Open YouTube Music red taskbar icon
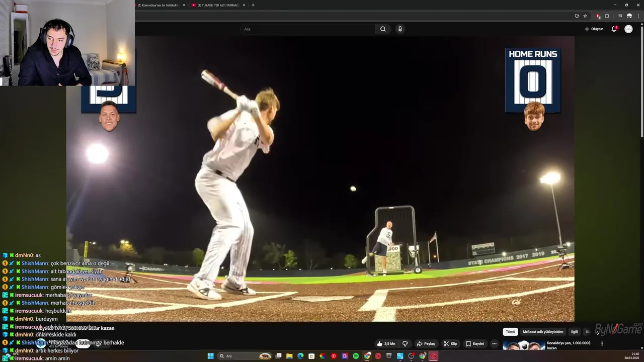The height and width of the screenshot is (362, 644). (334, 356)
